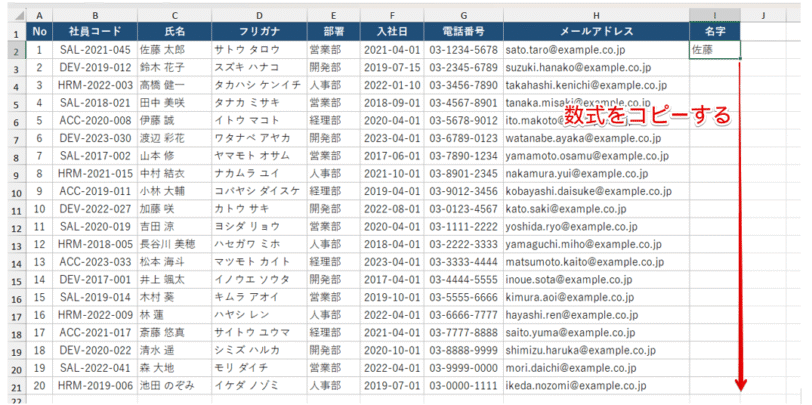812x405 pixels.
Task: Select furigana cell キムラ アオイ
Action: 259,298
